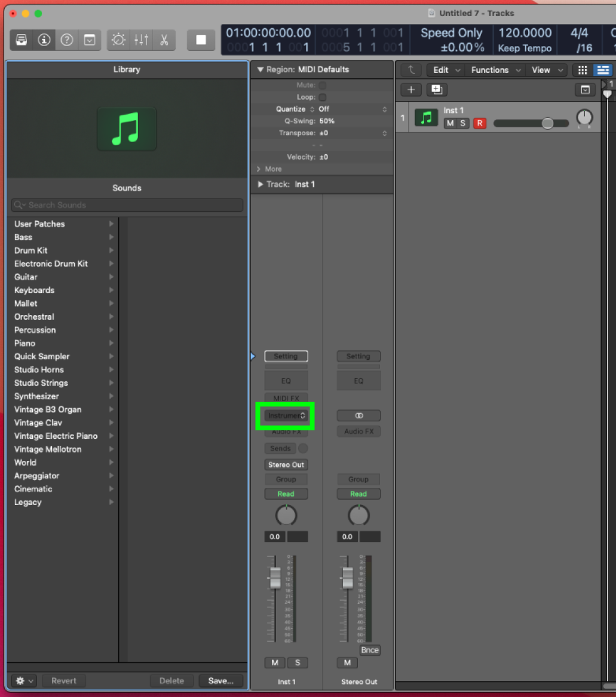Open the Instrument slot on the Inst 1 strip
616x697 pixels.
(x=286, y=415)
